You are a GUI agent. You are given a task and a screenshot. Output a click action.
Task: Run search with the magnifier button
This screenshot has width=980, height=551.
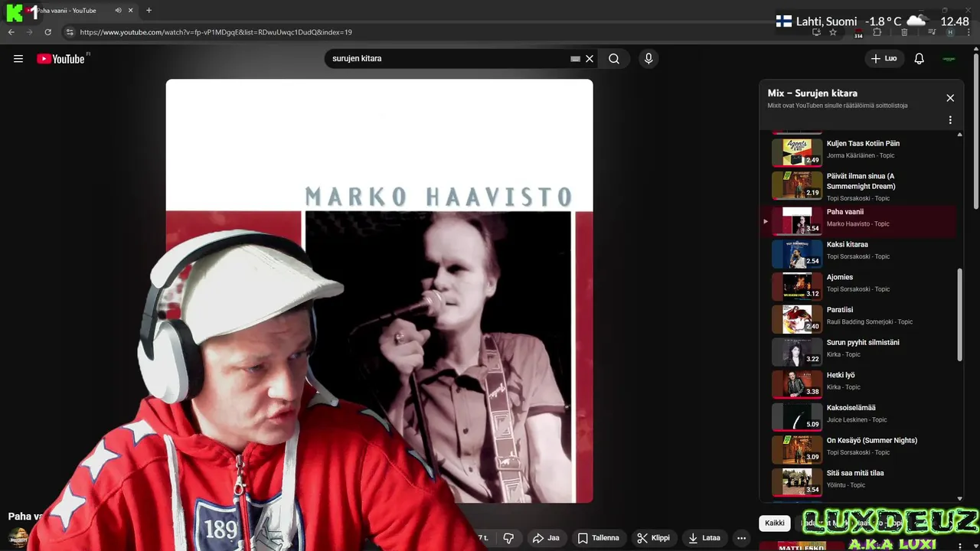click(614, 59)
